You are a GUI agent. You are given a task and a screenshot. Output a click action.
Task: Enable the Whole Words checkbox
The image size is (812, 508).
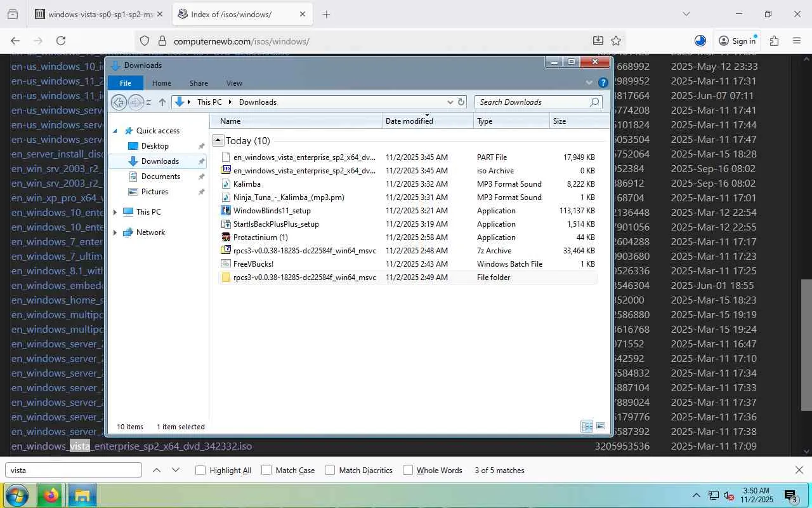point(408,471)
